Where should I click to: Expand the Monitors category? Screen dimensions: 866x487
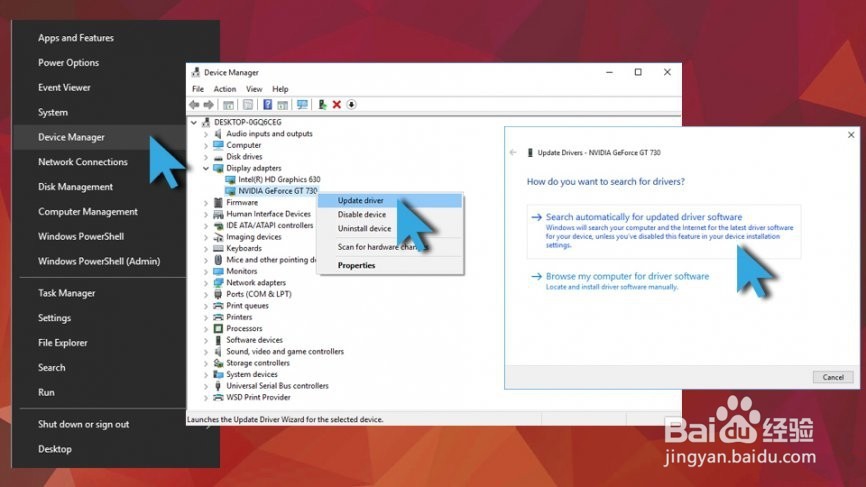(x=206, y=272)
